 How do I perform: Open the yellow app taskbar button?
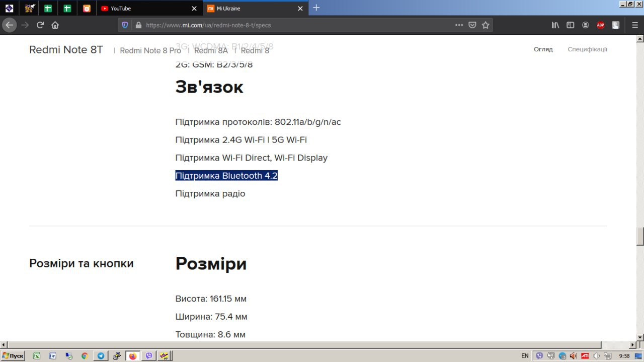(165, 356)
